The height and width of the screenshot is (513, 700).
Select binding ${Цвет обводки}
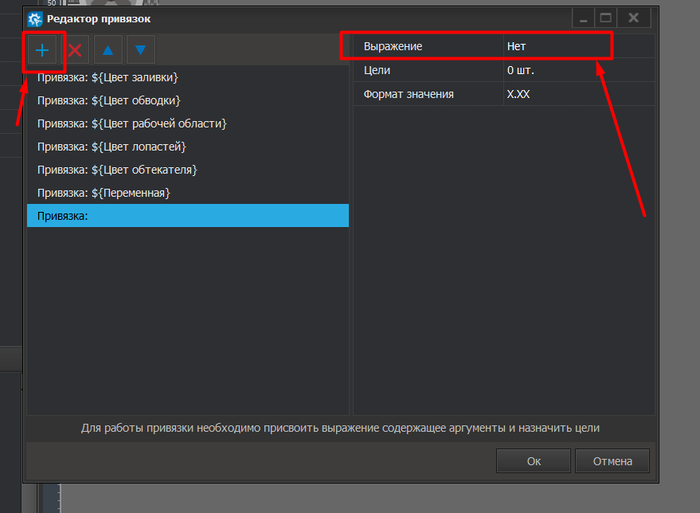[109, 100]
